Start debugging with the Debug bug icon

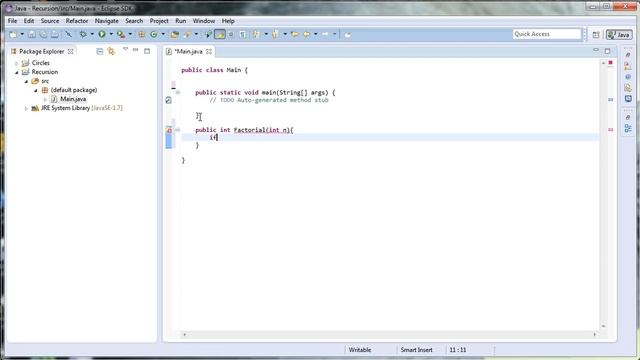[x=83, y=35]
